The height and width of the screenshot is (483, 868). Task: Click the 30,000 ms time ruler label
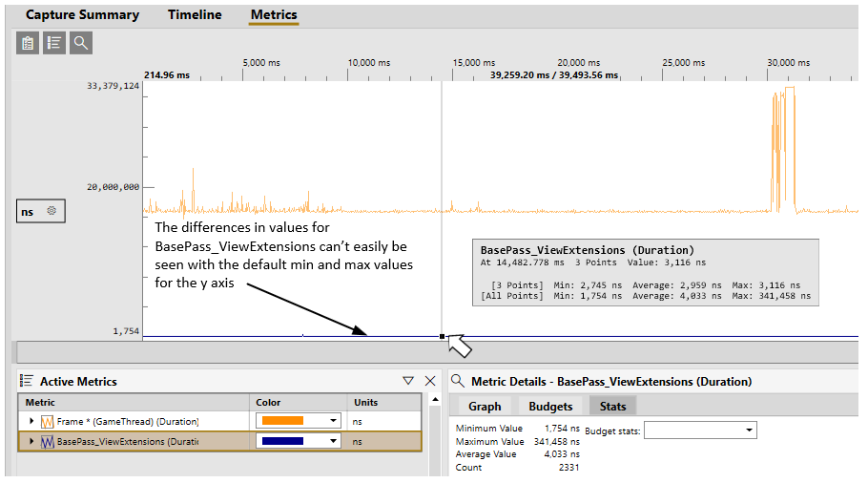(788, 63)
